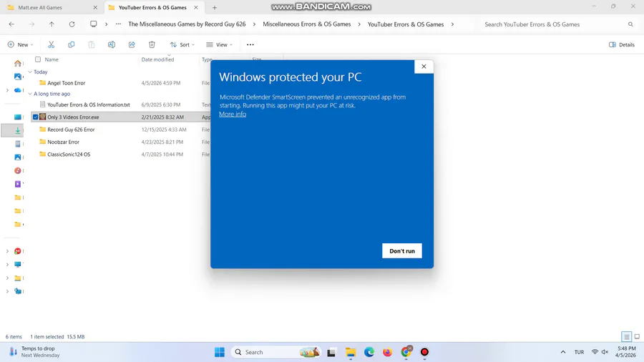Collapse the Today group
Screen dimensions: 644x362
pos(30,72)
